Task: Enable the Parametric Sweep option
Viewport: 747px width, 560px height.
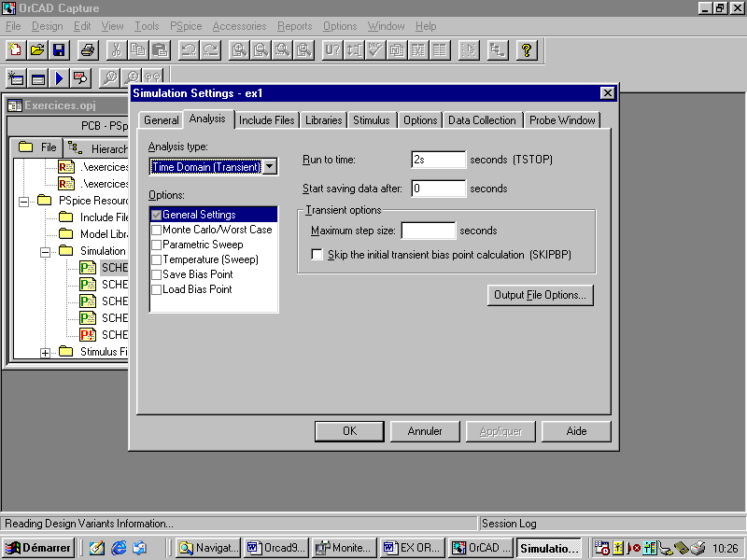Action: [156, 245]
